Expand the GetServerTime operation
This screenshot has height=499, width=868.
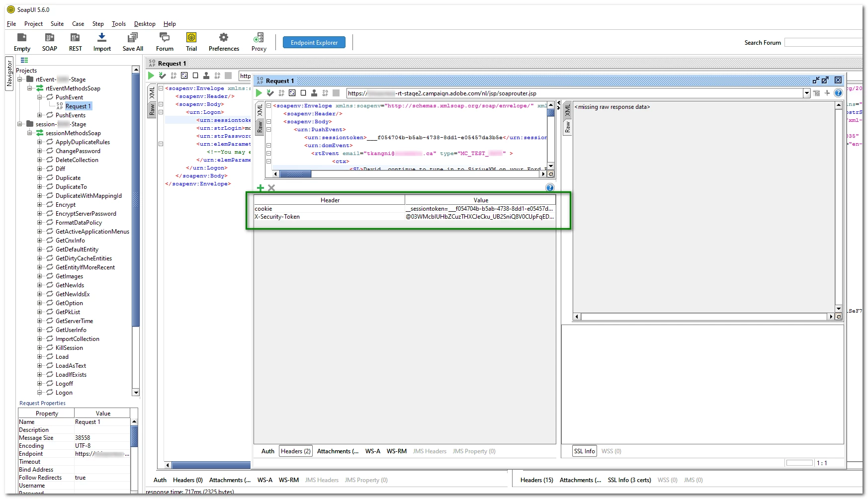(x=40, y=321)
